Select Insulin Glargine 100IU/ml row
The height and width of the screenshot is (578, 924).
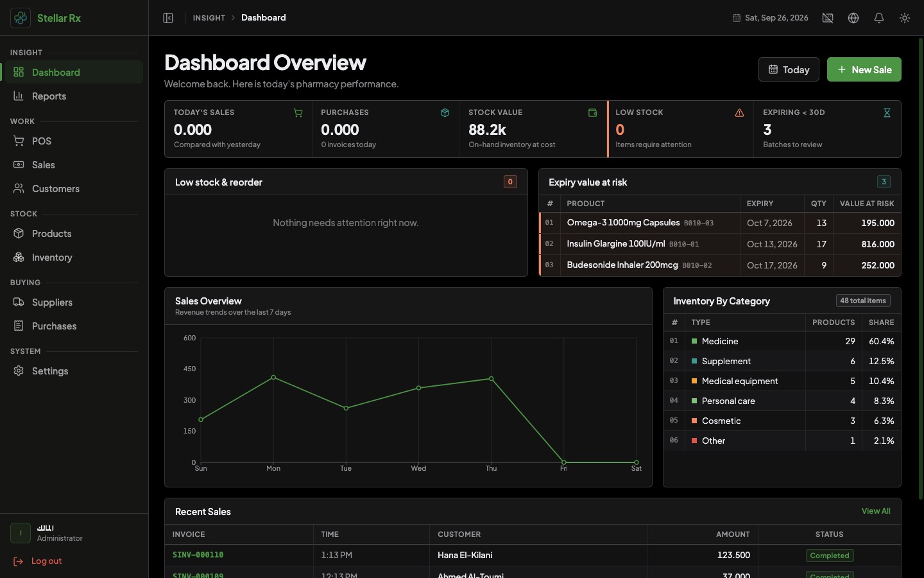coord(720,244)
